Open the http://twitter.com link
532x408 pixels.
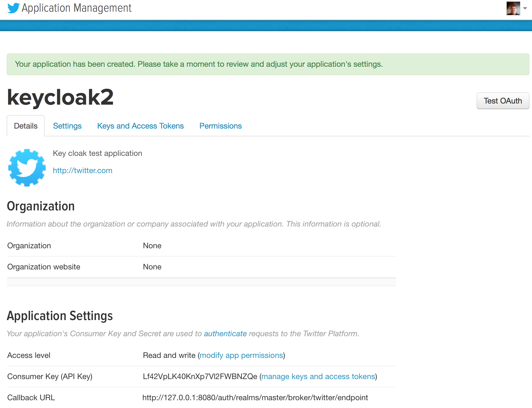point(82,170)
